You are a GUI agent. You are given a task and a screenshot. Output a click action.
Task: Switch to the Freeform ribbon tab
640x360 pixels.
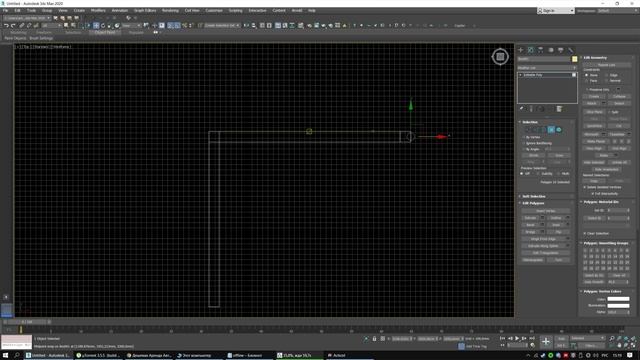[44, 32]
